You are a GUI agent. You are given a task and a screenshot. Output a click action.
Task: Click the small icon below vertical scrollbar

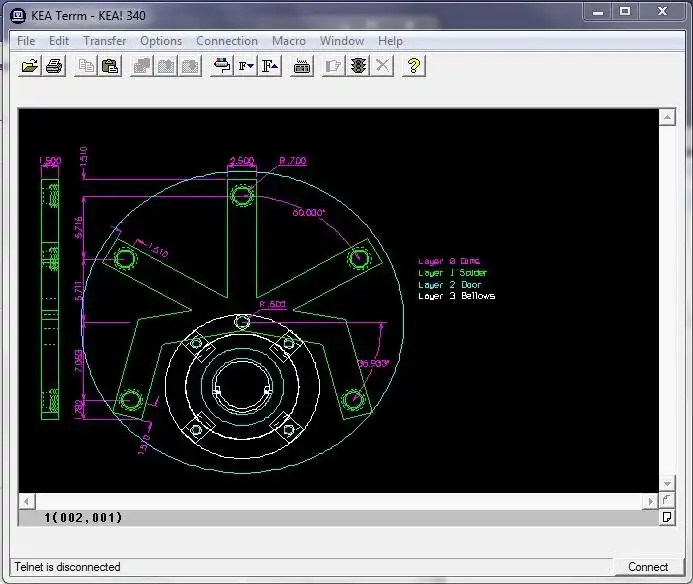coord(667,500)
